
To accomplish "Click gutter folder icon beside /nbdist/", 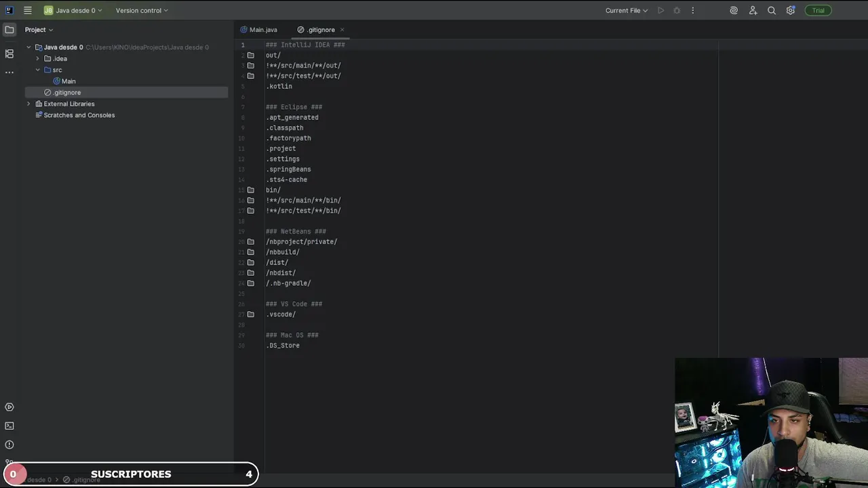I will (x=251, y=273).
